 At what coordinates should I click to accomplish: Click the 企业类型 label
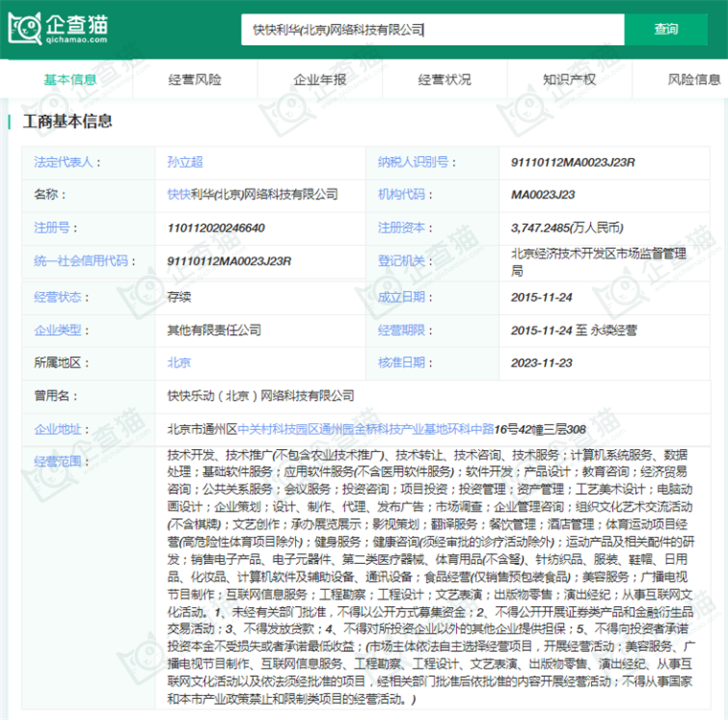pyautogui.click(x=57, y=330)
